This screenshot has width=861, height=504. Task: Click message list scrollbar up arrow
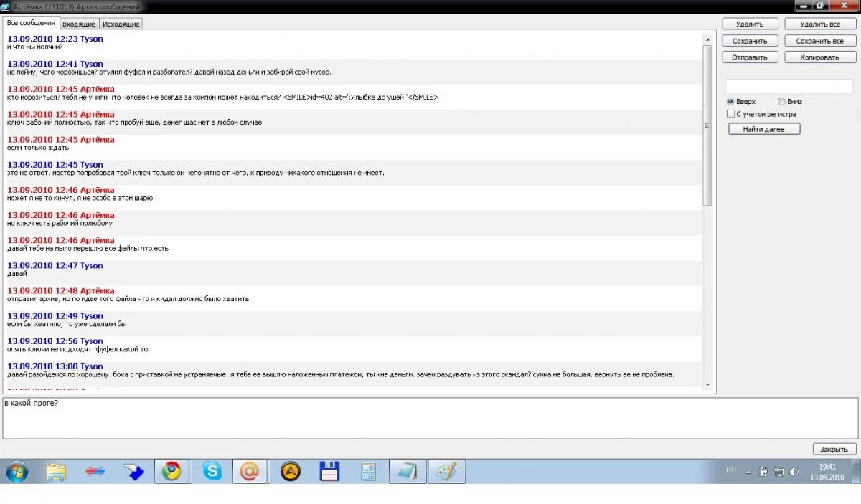(x=708, y=39)
